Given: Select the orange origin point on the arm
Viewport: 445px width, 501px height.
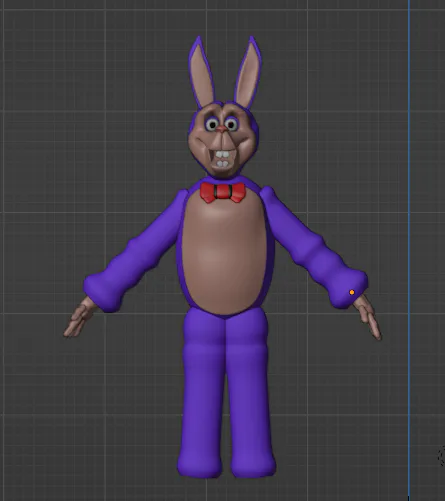Looking at the screenshot, I should (x=352, y=292).
